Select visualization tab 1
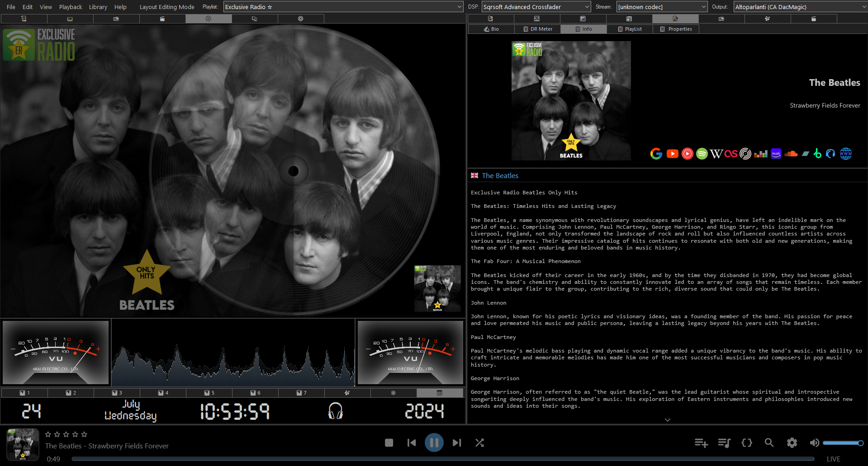 pyautogui.click(x=25, y=393)
